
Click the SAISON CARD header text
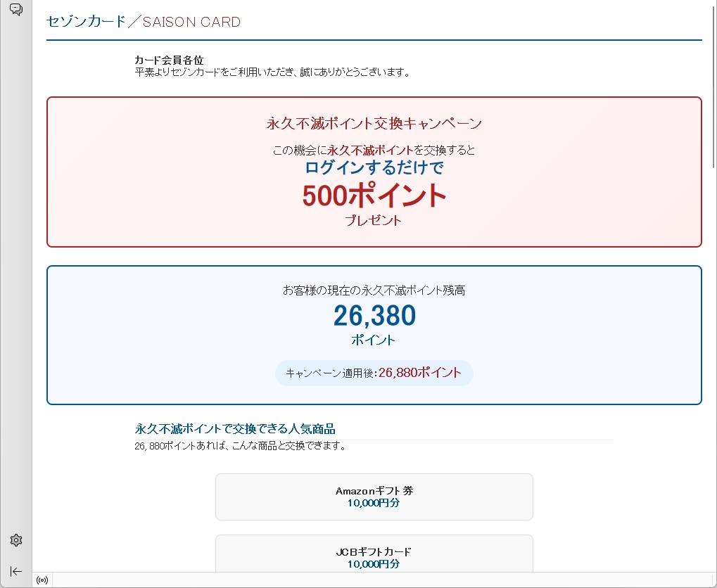[191, 22]
